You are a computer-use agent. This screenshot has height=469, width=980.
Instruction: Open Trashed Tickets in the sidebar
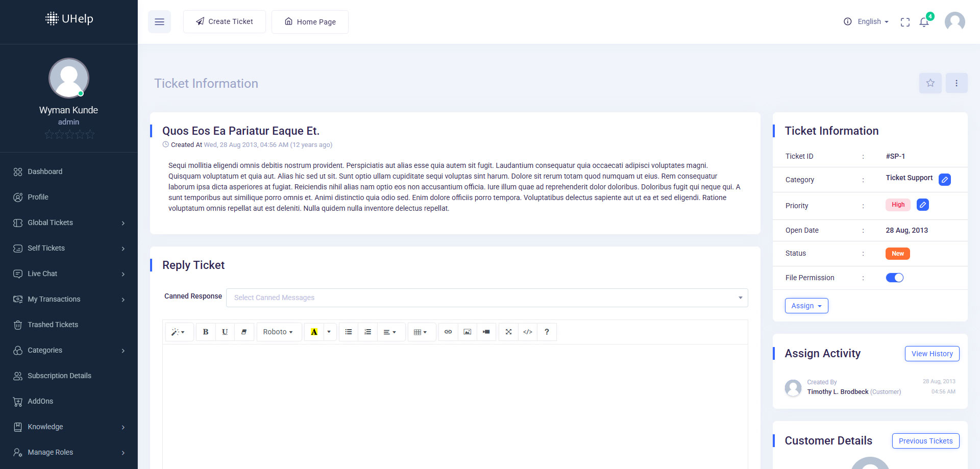tap(53, 325)
